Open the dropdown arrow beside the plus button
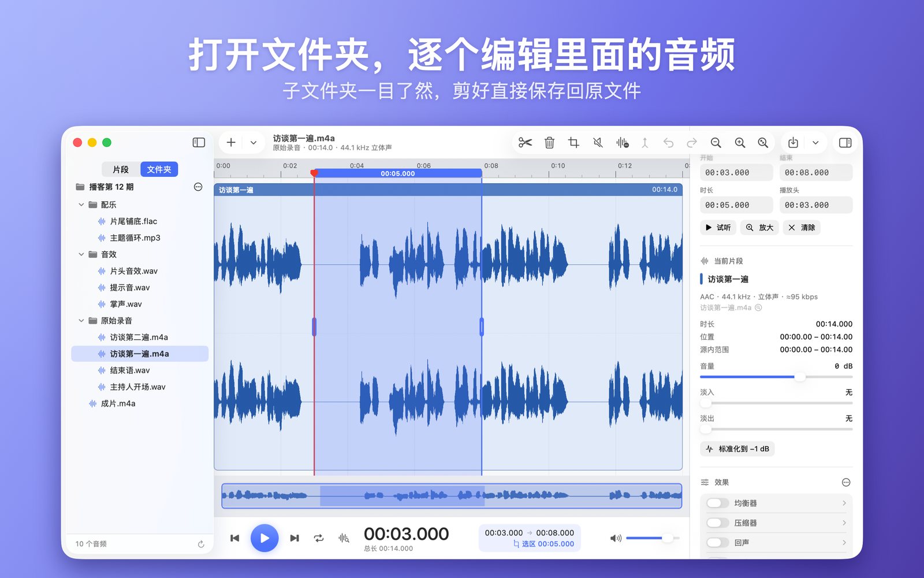 (254, 143)
